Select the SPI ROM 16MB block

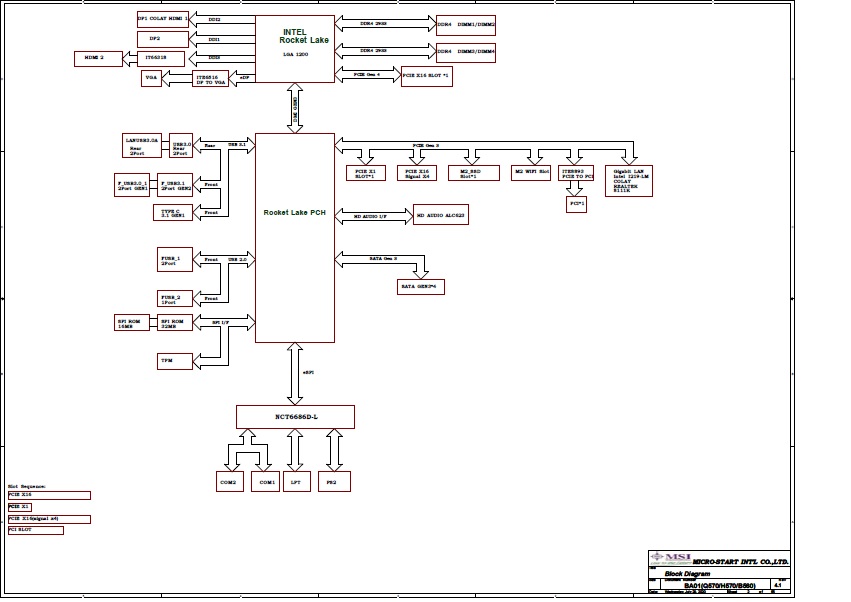click(131, 322)
